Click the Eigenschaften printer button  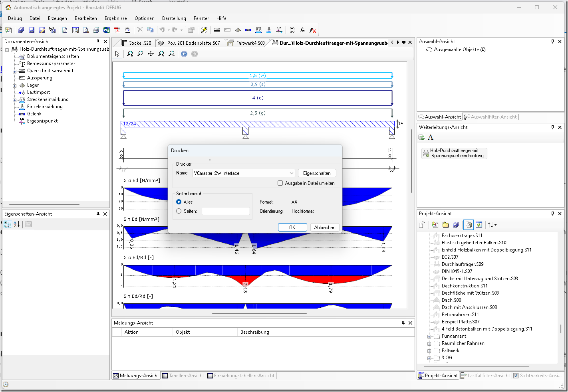pos(317,173)
